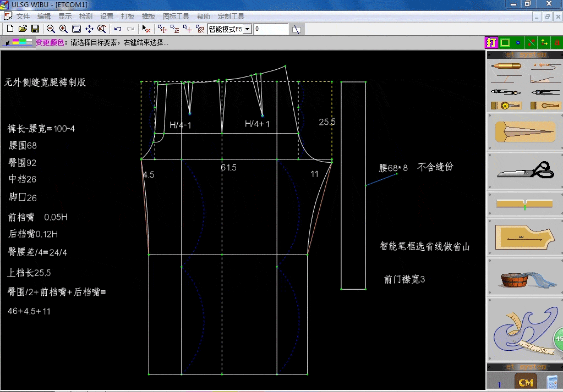This screenshot has width=563, height=392.
Task: Open the 图标工具 menu
Action: (x=176, y=16)
